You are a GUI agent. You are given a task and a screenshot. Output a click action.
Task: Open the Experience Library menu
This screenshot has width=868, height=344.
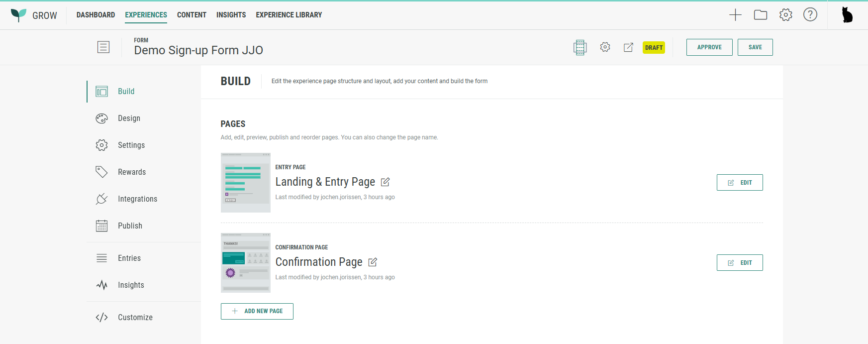click(x=289, y=15)
